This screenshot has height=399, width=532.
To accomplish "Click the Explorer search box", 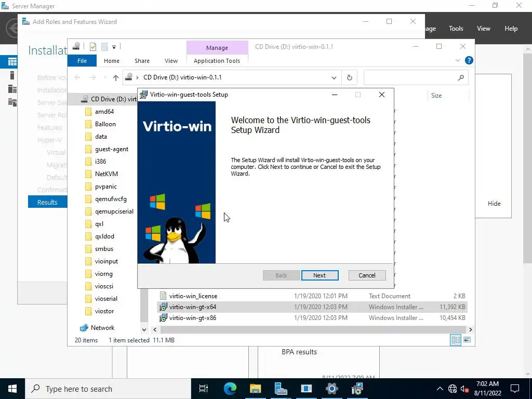I will (x=416, y=78).
